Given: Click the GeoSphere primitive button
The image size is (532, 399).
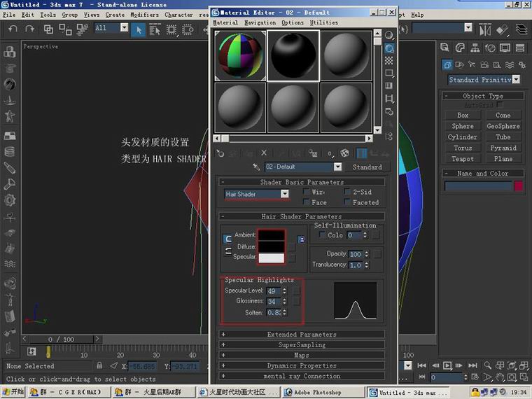Looking at the screenshot, I should coord(503,126).
